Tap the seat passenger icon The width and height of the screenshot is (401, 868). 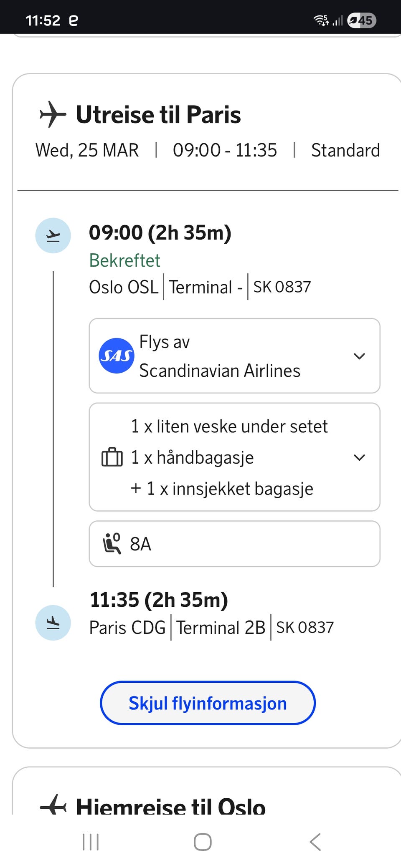tap(112, 543)
